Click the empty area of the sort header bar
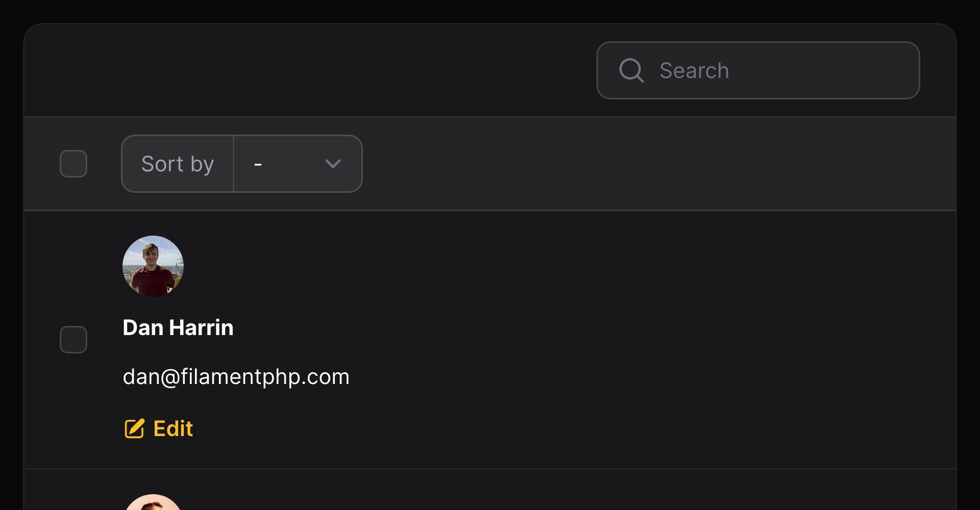The height and width of the screenshot is (510, 980). point(658,164)
